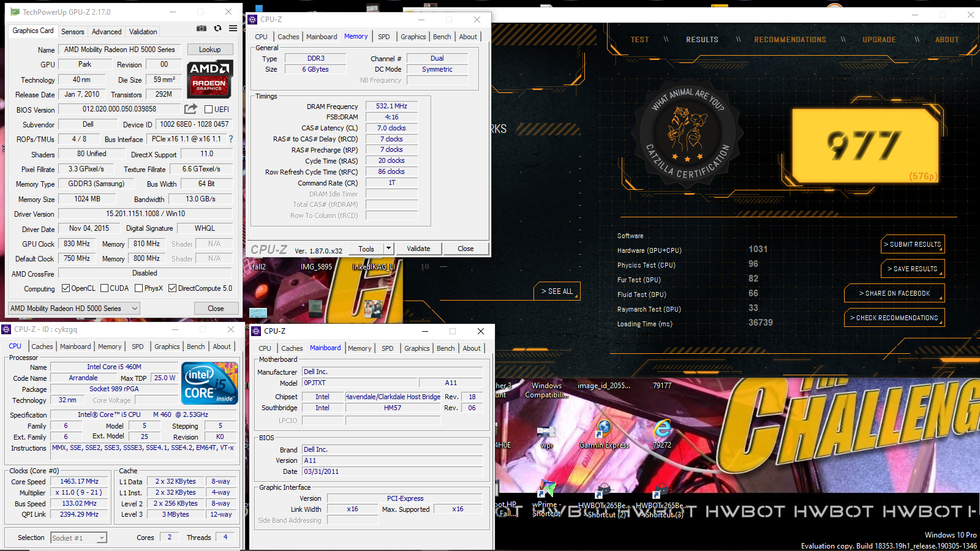Open Catzilla TEST menu item
980x551 pixels.
click(x=639, y=40)
